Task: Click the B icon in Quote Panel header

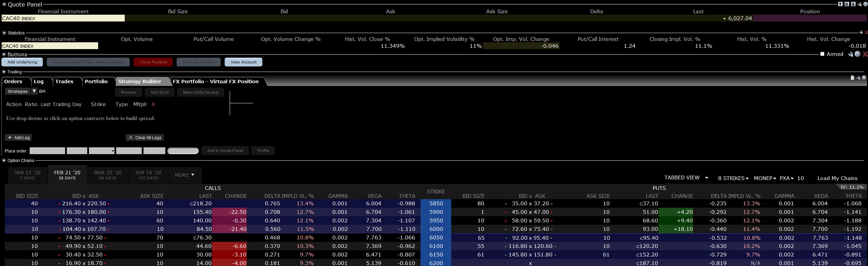Action: pyautogui.click(x=847, y=4)
